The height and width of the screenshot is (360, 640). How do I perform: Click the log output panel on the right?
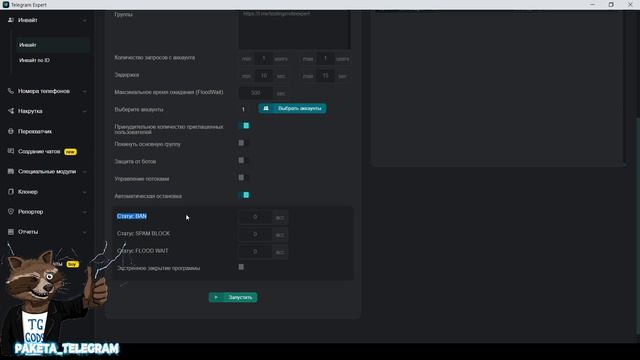498,88
